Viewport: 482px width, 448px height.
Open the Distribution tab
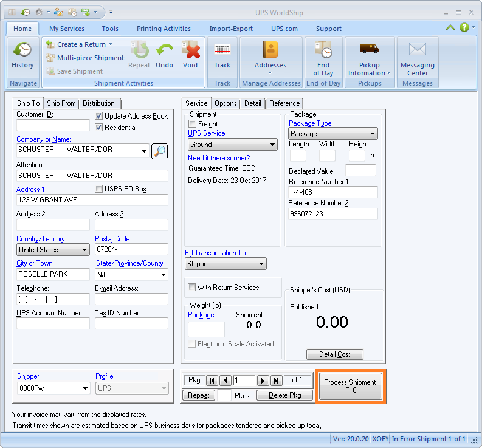pos(98,103)
